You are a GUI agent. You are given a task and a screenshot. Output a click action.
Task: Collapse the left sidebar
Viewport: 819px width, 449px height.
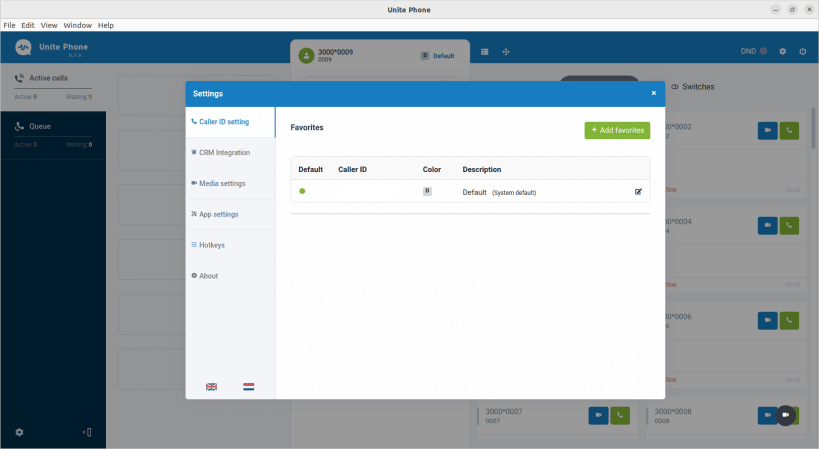(x=87, y=432)
